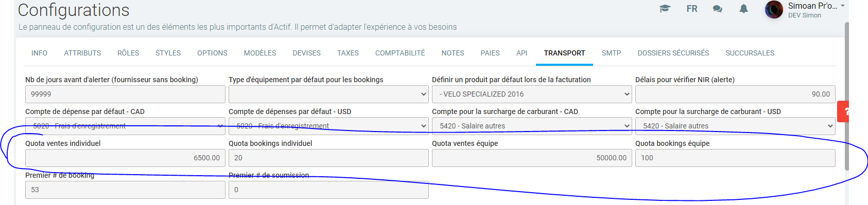The image size is (868, 205).
Task: Focus the Premier # de booking field
Action: coord(125,190)
